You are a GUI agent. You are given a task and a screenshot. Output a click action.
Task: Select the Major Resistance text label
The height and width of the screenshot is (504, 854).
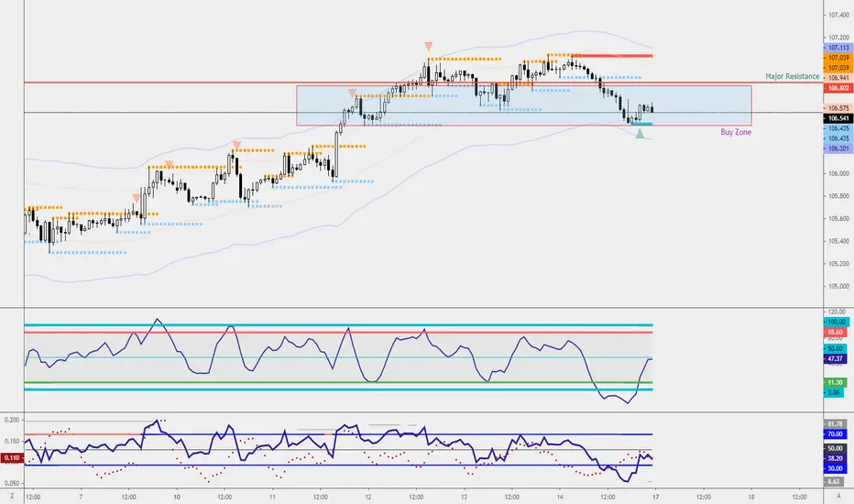tap(792, 76)
